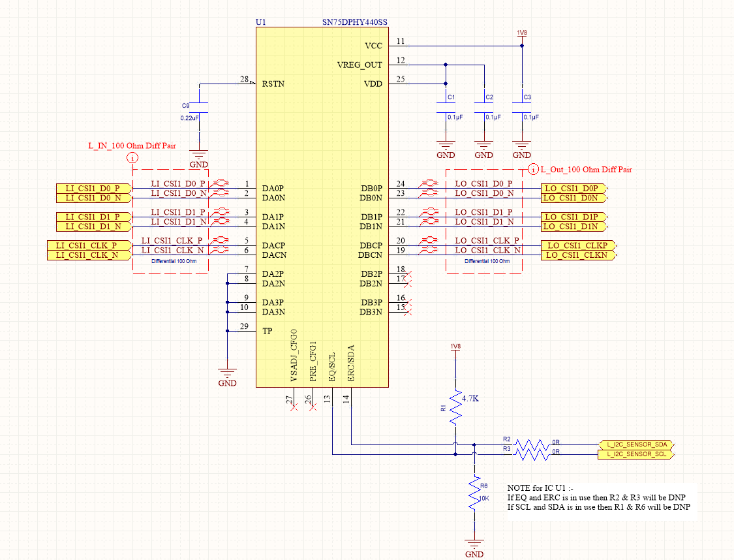Click the info marker for L_IN_100 Ohm Diff Pair
This screenshot has height=560, width=734.
[133, 158]
